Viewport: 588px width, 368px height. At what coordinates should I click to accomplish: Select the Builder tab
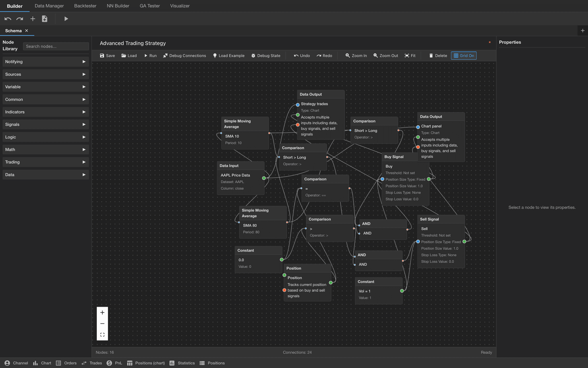[15, 6]
